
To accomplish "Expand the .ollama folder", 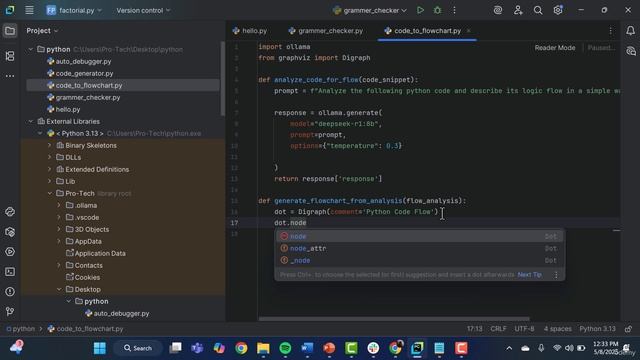I will [59, 205].
